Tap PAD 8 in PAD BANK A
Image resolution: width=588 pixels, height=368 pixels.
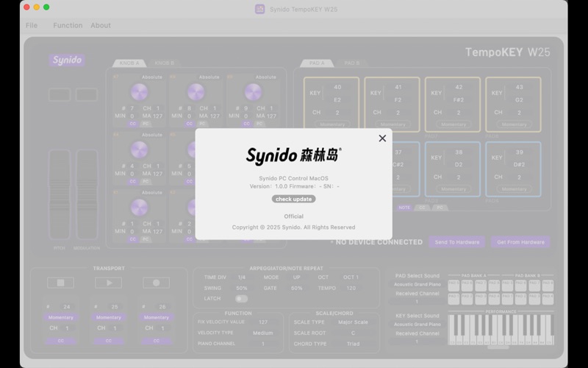click(494, 286)
